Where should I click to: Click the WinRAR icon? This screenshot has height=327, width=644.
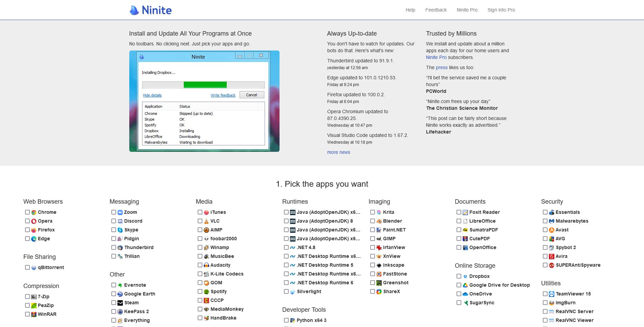(x=34, y=314)
